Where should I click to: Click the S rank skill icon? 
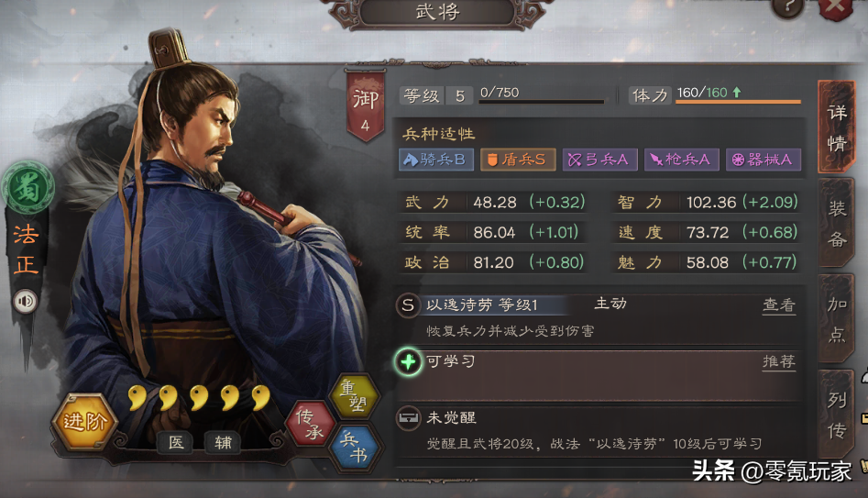pyautogui.click(x=408, y=305)
